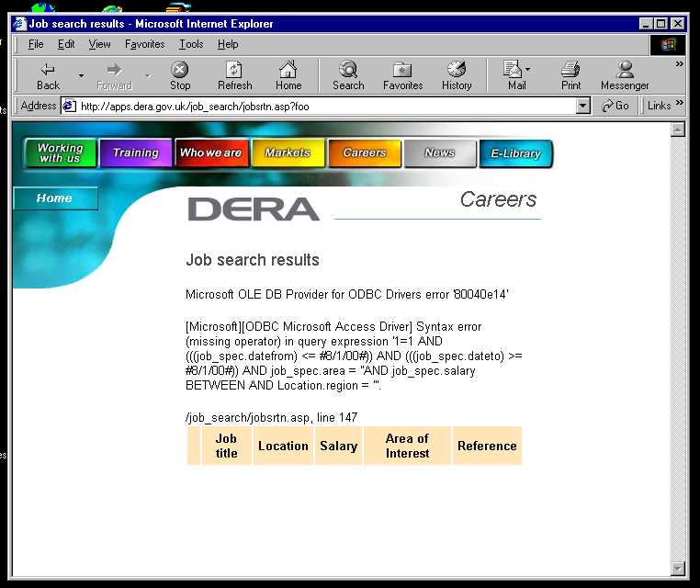Minimize the Internet Explorer window
Screen dimensions: 700x588
pos(646,24)
